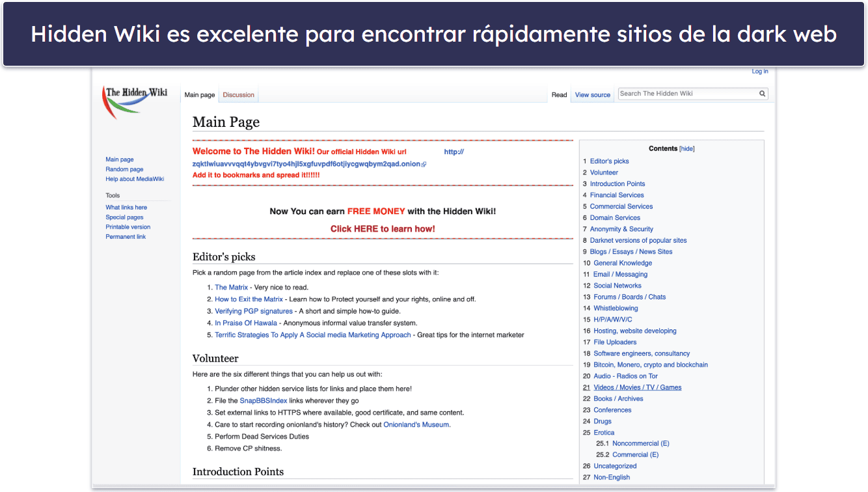Jump to Software engineers, consultancy section
868x492 pixels.
(642, 353)
